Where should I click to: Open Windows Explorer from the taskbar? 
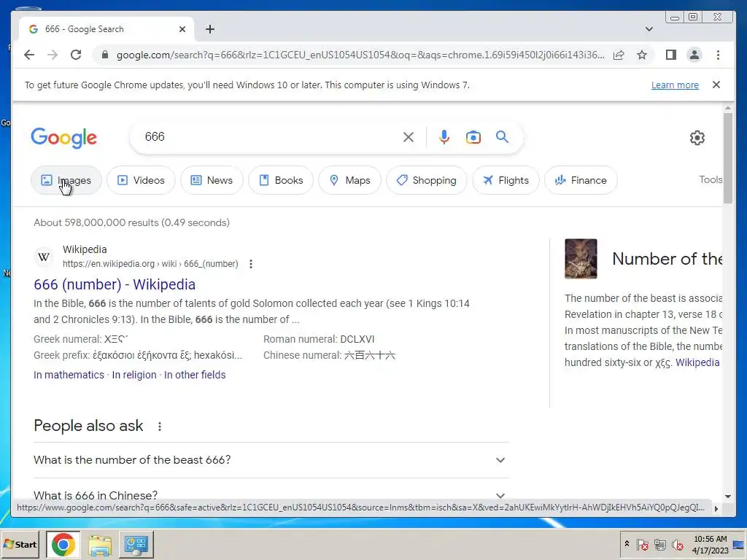click(x=99, y=544)
